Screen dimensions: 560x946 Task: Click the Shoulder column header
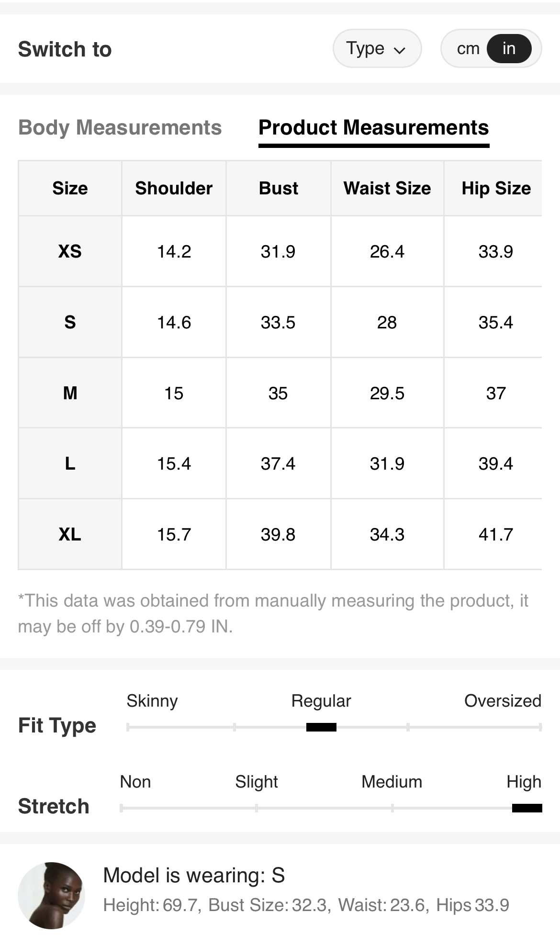[174, 188]
